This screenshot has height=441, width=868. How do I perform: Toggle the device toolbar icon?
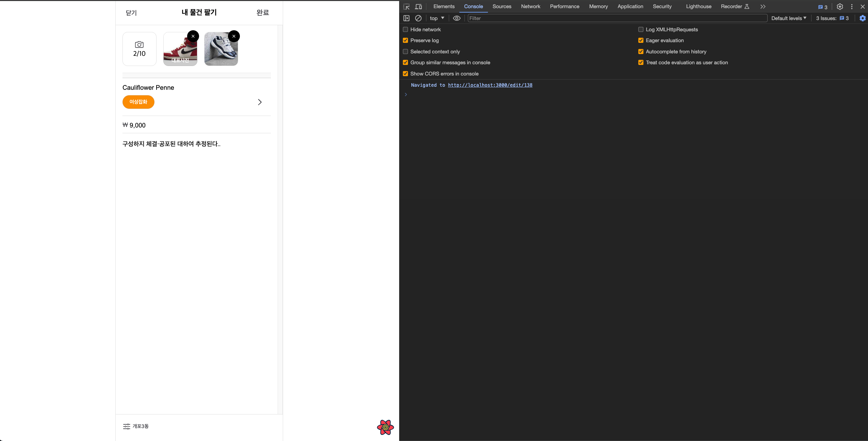[418, 6]
